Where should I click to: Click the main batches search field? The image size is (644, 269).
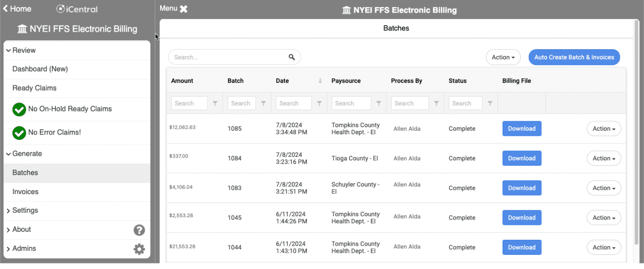[229, 57]
